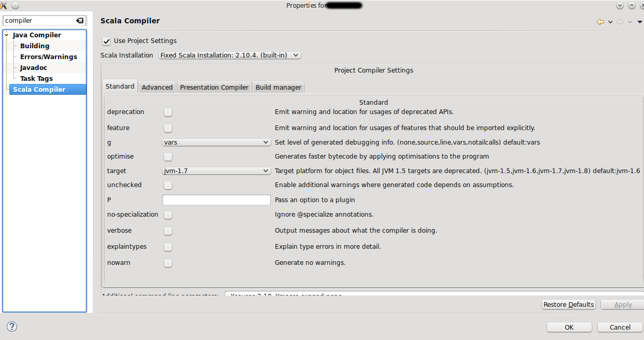The image size is (644, 340).
Task: Click the 'Generate no warnings.' description
Action: 310,263
